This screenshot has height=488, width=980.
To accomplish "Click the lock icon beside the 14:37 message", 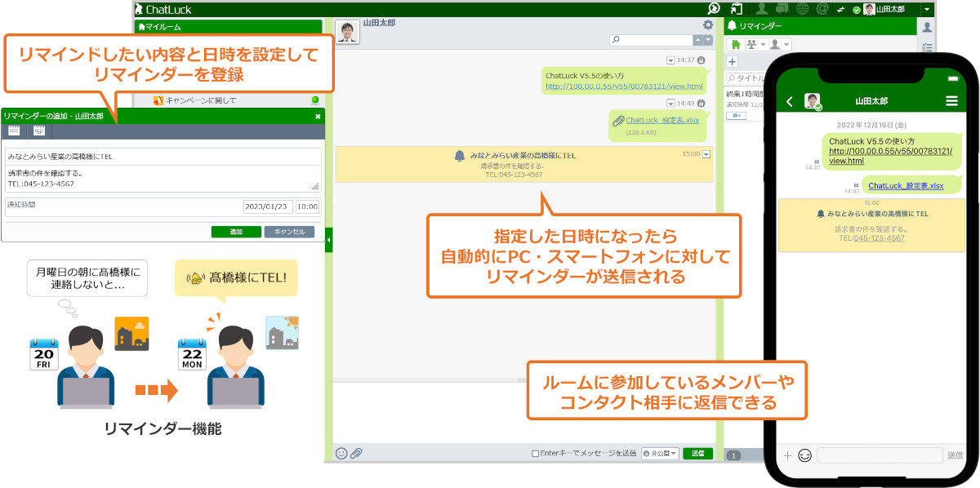I will tap(700, 60).
